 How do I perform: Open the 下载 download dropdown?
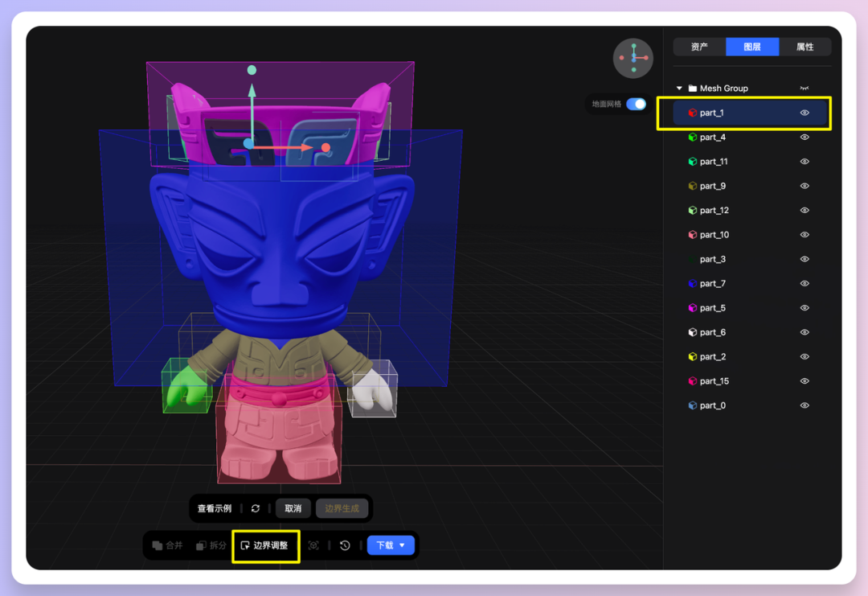(391, 545)
